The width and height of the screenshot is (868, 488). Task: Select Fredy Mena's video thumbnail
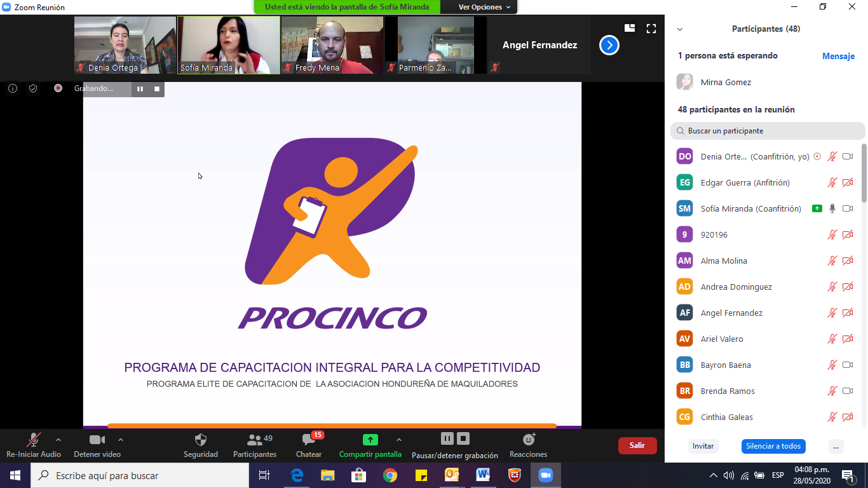point(332,45)
